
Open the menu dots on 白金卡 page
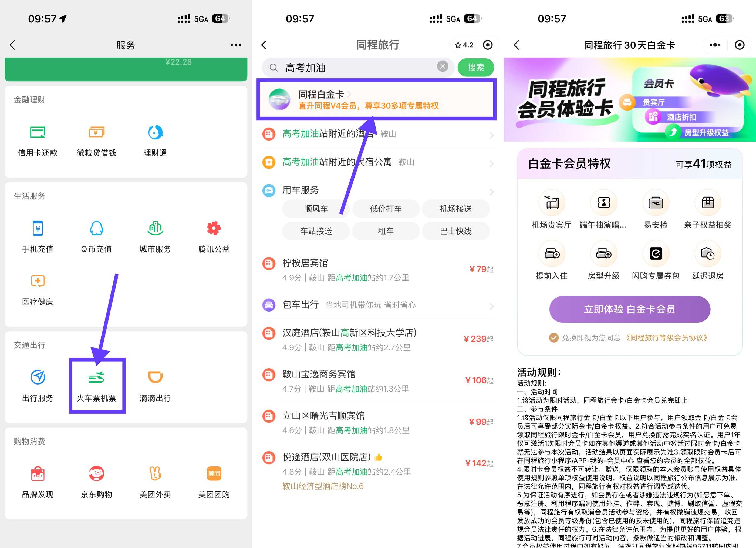(x=715, y=45)
